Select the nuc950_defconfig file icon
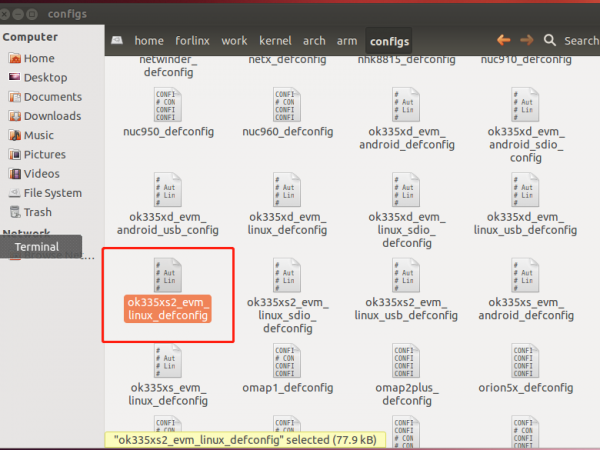Viewport: 600px width, 450px height. point(168,105)
